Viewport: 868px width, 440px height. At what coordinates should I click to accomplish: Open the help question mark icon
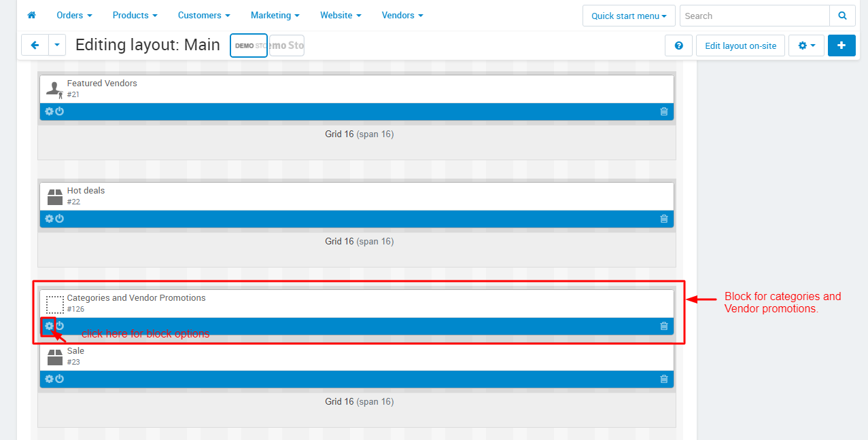tap(678, 45)
